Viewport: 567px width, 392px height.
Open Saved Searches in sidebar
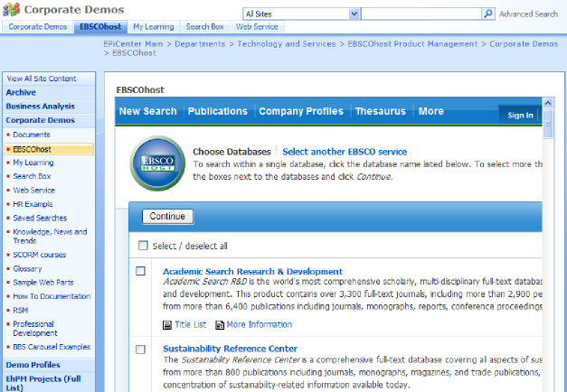pos(40,218)
